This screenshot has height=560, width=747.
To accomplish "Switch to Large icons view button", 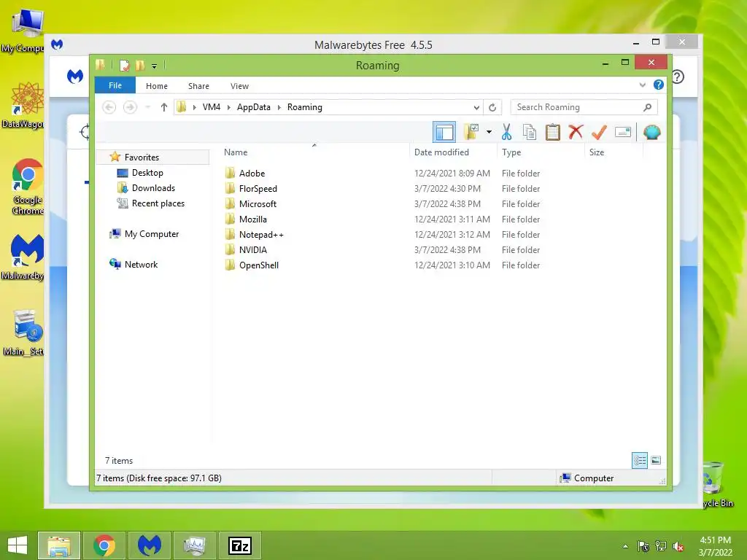I will 656,461.
